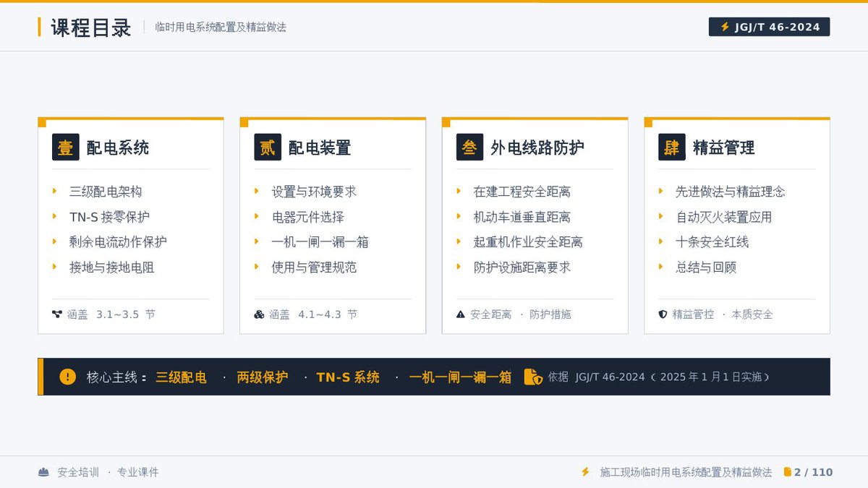Screen dimensions: 868x488
Task: Click the arrow bullet before 起重机作业安全距离
Action: point(459,241)
